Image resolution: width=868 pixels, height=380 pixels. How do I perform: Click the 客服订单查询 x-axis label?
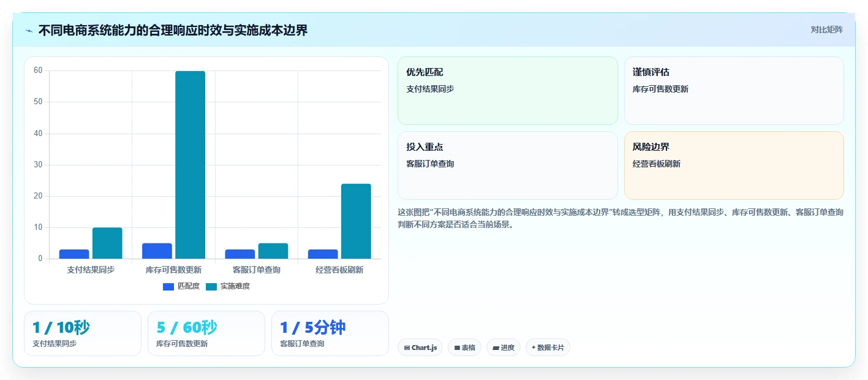pyautogui.click(x=257, y=270)
